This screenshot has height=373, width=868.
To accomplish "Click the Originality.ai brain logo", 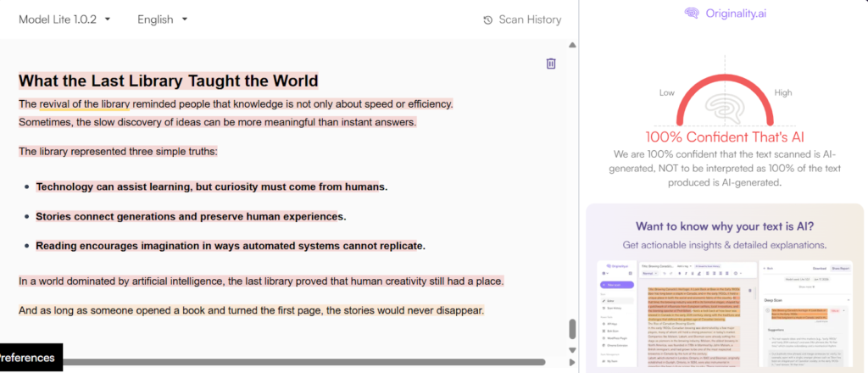I will [691, 14].
